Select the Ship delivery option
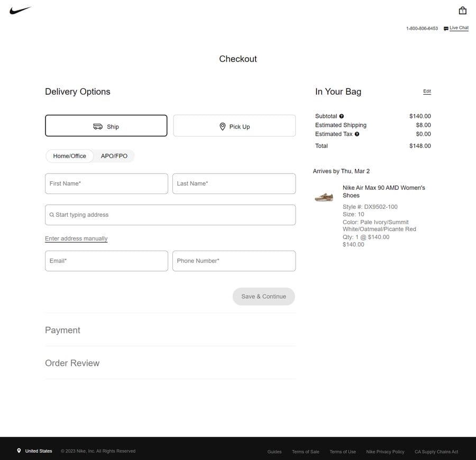Viewport: 476px width, 460px height. pyautogui.click(x=106, y=126)
